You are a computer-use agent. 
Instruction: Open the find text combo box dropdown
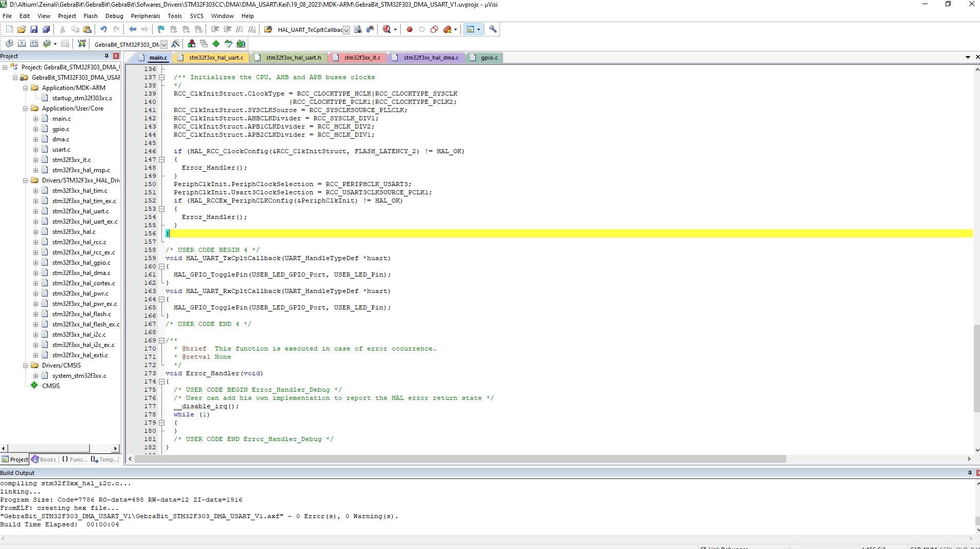(x=346, y=30)
